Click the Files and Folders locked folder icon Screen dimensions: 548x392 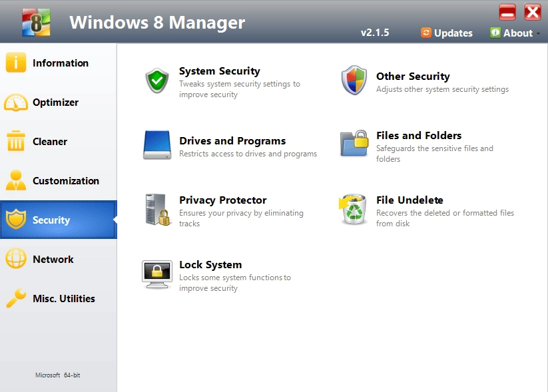354,143
